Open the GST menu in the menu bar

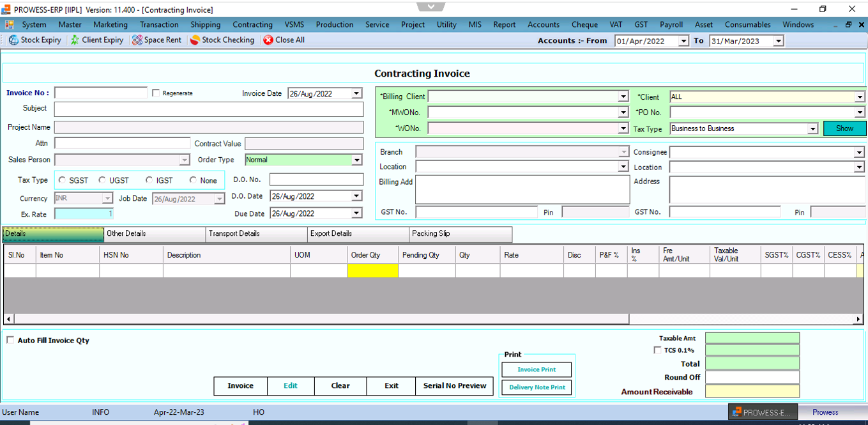coord(641,24)
